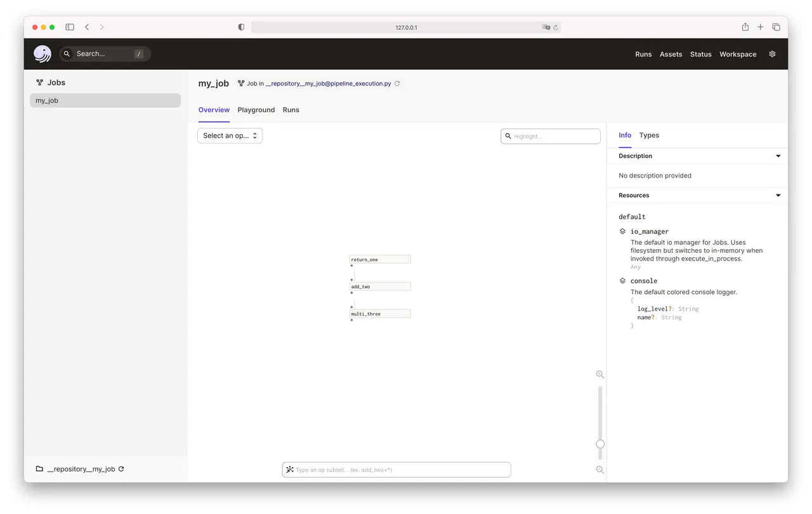This screenshot has height=514, width=812.
Task: Click the zoom slider handle
Action: [x=600, y=444]
